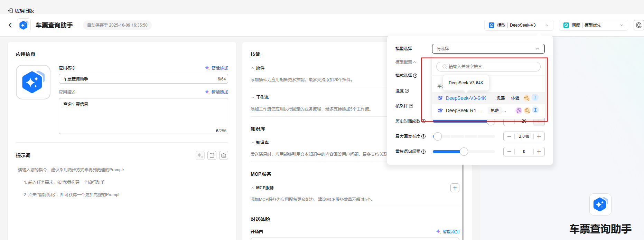Click the large app avatar in 应用信息
The height and width of the screenshot is (240, 644).
click(x=33, y=82)
